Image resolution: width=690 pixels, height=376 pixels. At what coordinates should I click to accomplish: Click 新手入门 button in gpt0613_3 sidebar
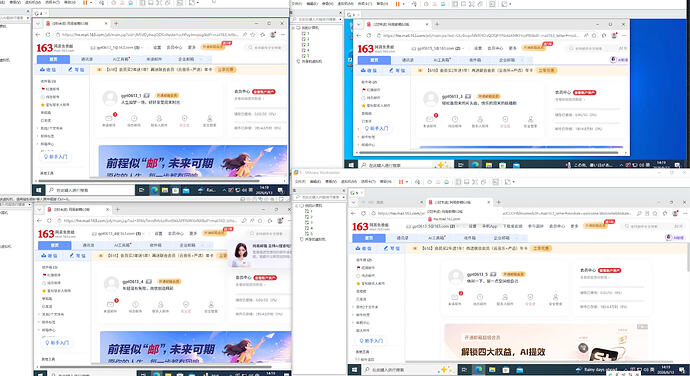tap(376, 129)
